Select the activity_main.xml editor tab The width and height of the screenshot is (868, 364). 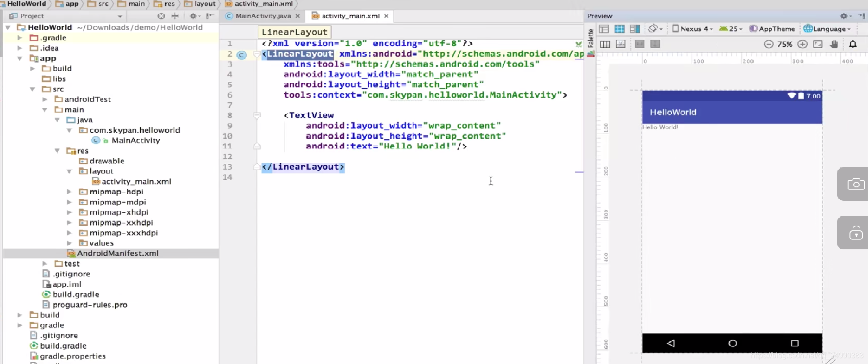pos(350,16)
